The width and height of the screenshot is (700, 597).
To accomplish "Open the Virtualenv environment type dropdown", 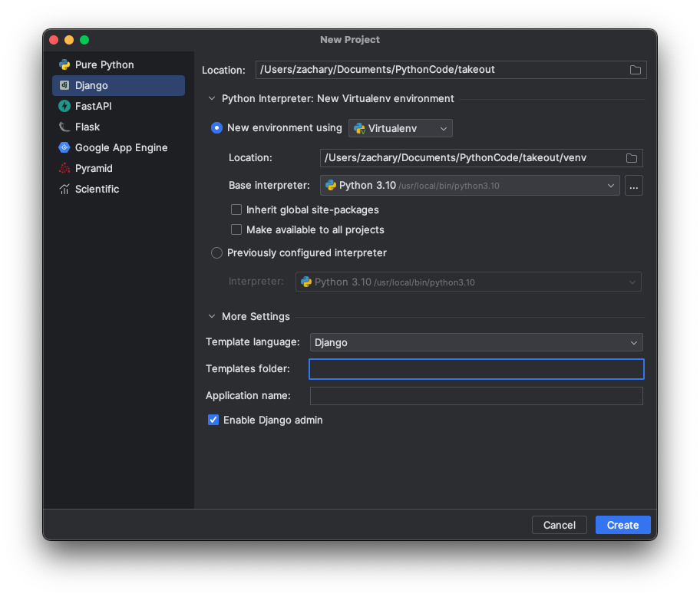I will (401, 128).
